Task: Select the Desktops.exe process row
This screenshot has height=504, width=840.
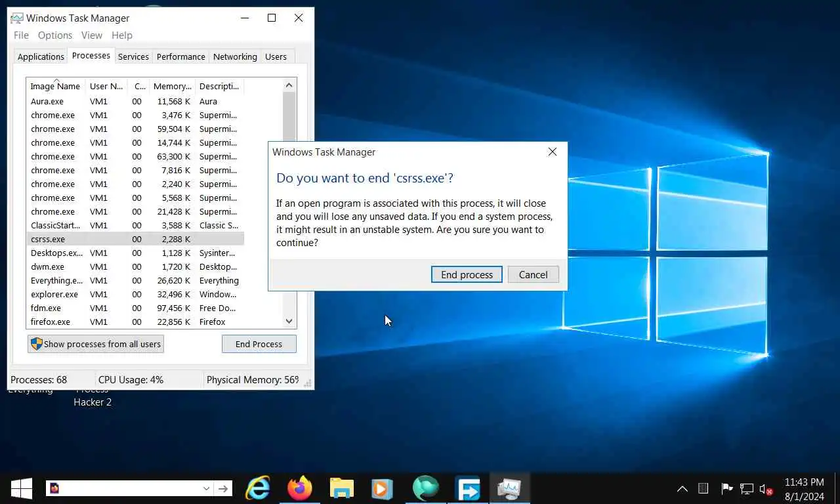Action: 135,253
